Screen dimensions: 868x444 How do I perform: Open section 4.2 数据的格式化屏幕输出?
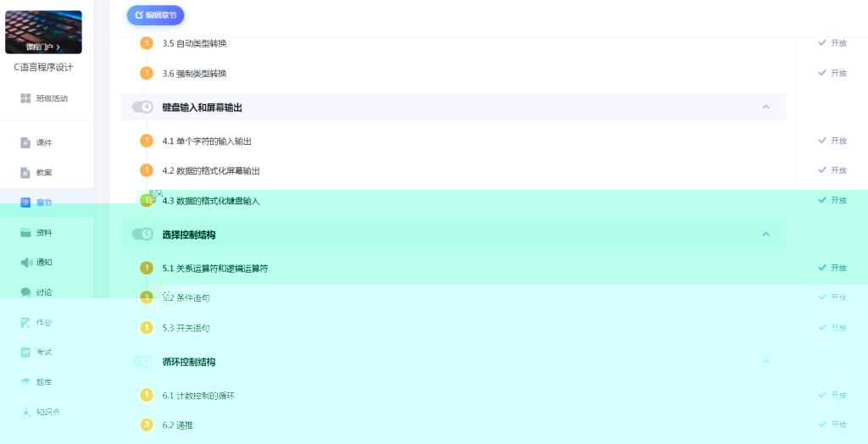coord(211,171)
